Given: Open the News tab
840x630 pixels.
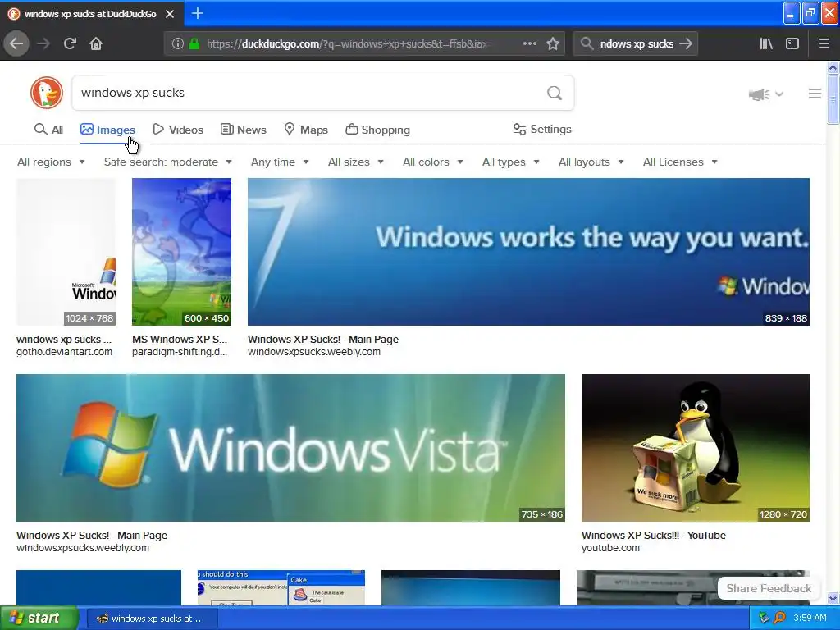Looking at the screenshot, I should coord(243,130).
